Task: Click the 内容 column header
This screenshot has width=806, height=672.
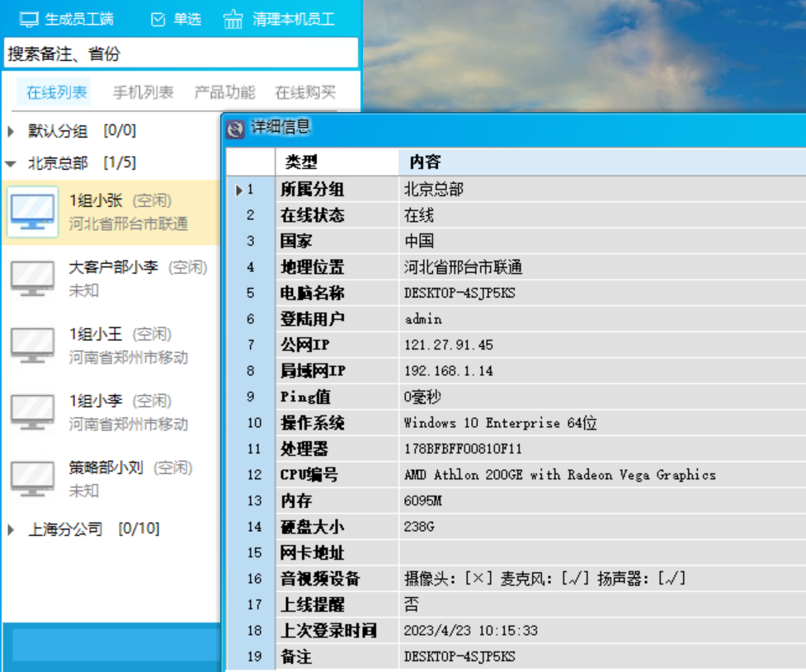Action: [x=425, y=162]
